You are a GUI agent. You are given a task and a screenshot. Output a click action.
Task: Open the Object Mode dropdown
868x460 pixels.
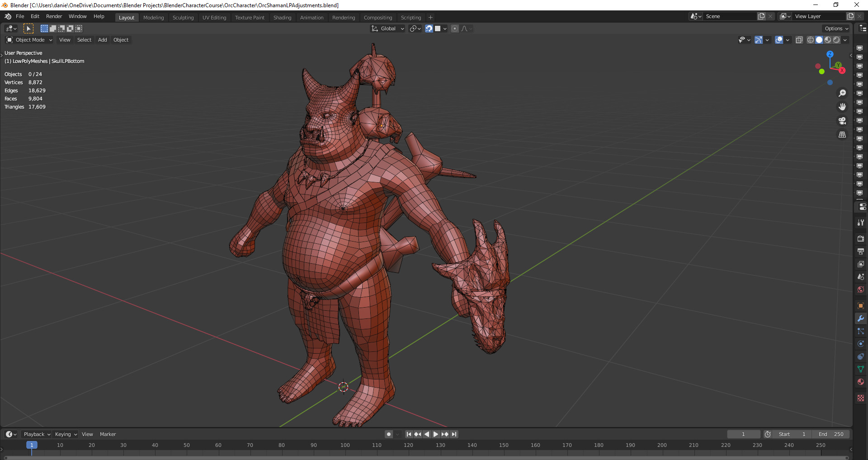coord(29,40)
